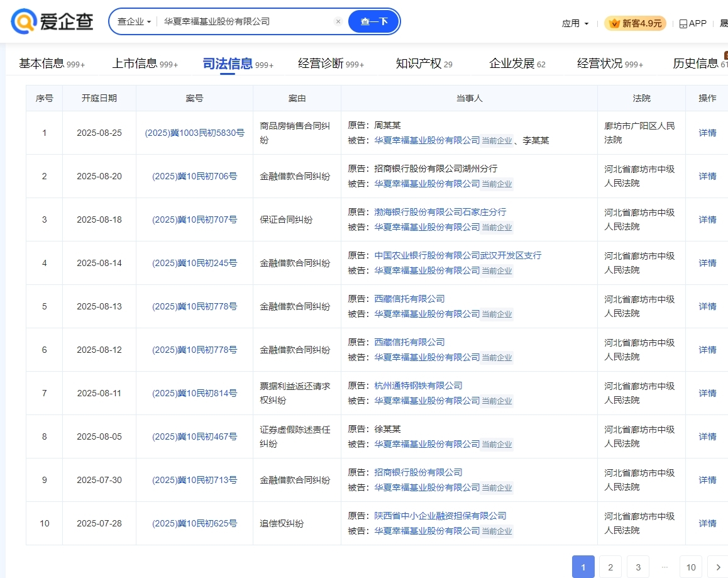Click the 票据利益返还请求权纠纷 cell
Screen dimensions: 728x578
(x=297, y=393)
